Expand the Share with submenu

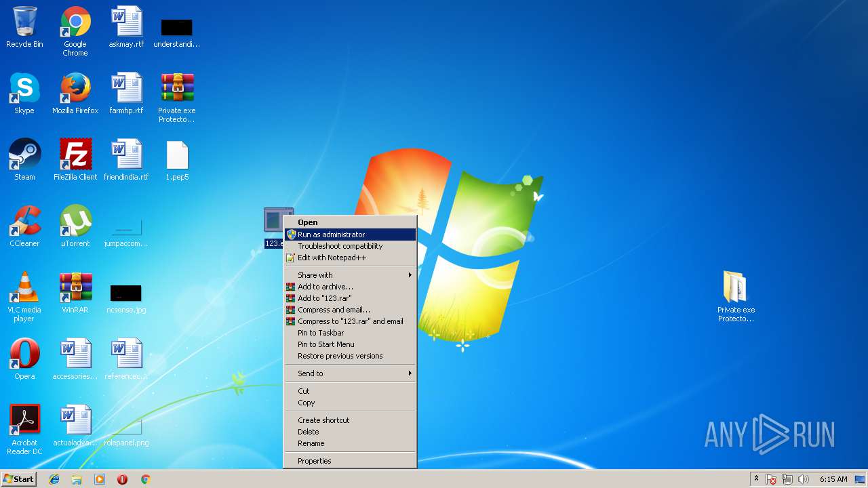point(350,275)
